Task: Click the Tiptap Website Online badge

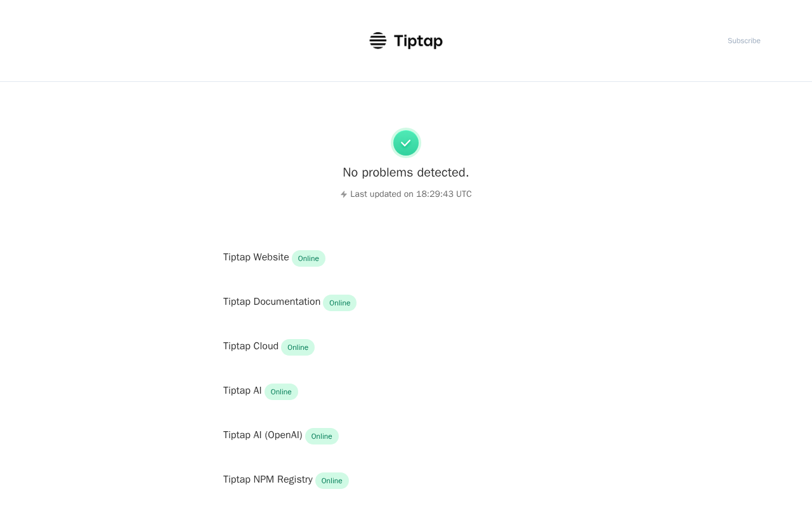Action: (308, 258)
